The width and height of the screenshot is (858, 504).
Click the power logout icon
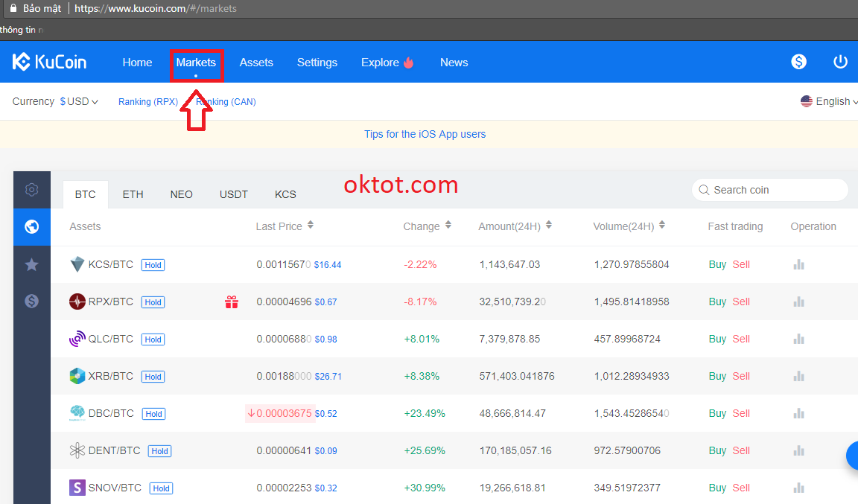pyautogui.click(x=840, y=62)
